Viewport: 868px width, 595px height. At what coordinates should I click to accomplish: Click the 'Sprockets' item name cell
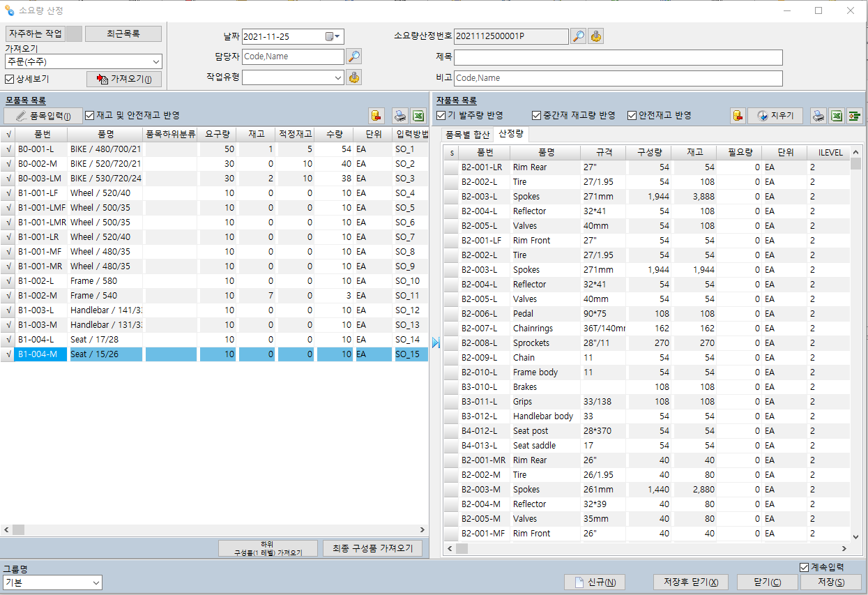[545, 342]
